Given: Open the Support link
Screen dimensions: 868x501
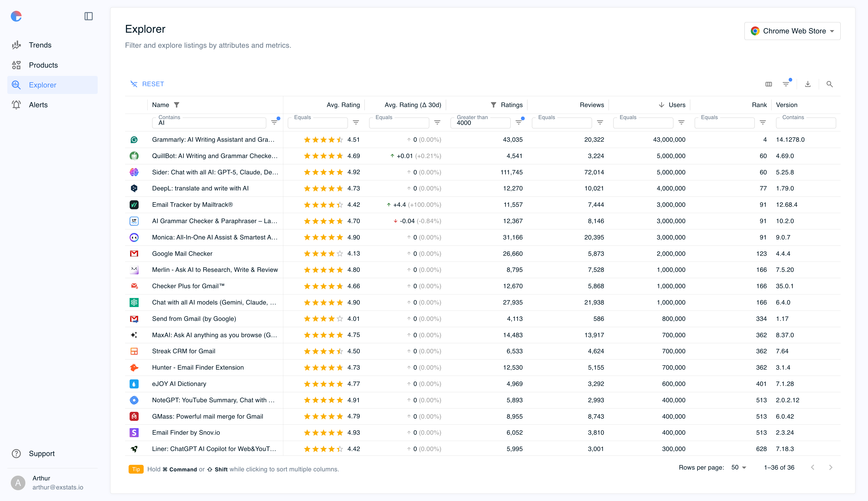Looking at the screenshot, I should [42, 454].
